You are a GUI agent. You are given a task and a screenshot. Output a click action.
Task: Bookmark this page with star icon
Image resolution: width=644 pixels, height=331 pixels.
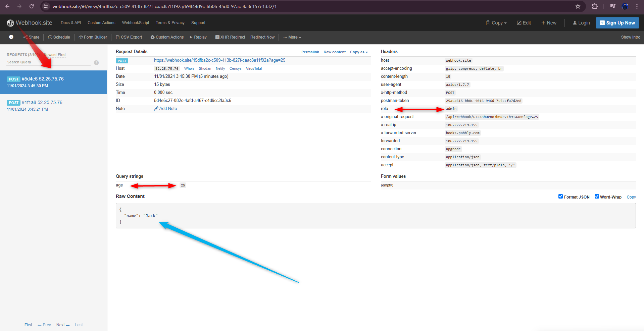click(578, 6)
